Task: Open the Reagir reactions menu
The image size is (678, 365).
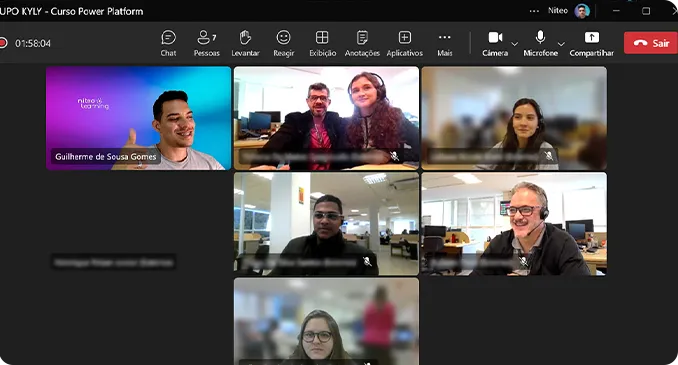Action: click(284, 43)
